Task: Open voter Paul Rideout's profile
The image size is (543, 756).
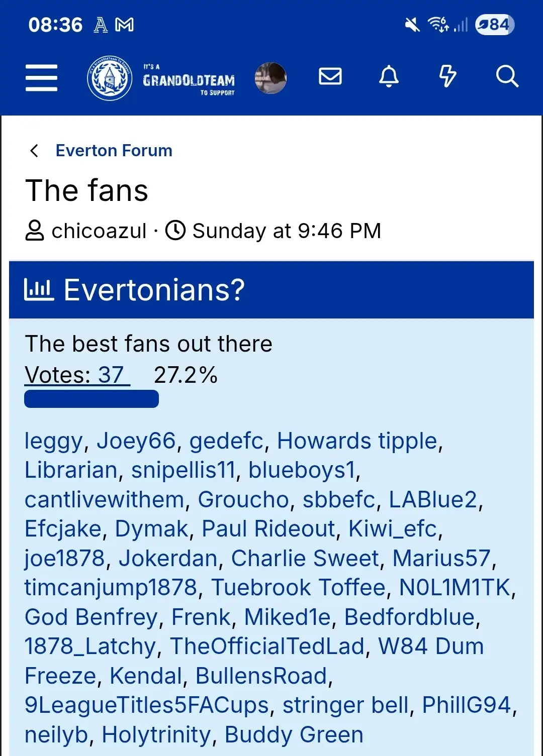Action: [268, 529]
